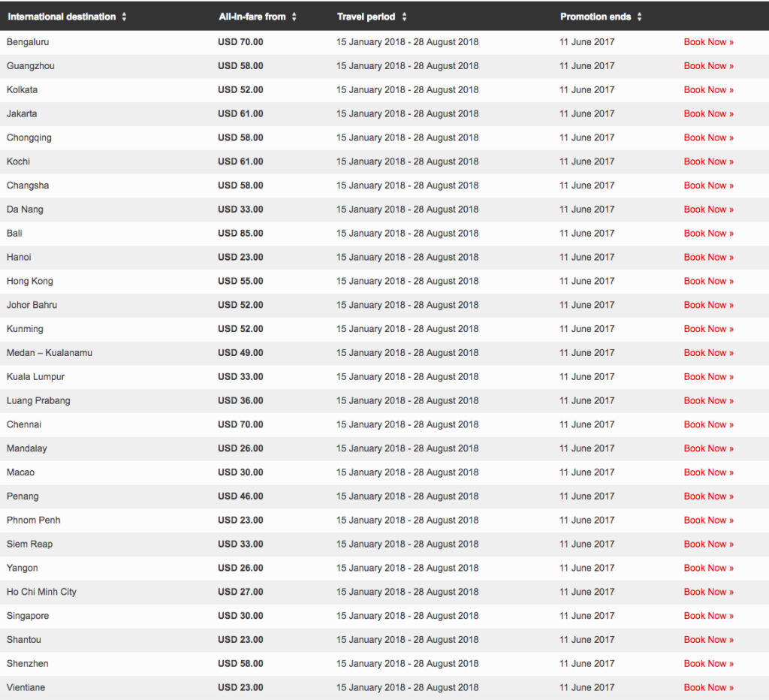Click Book Now for Bengaluru
The height and width of the screenshot is (700, 769).
(708, 42)
